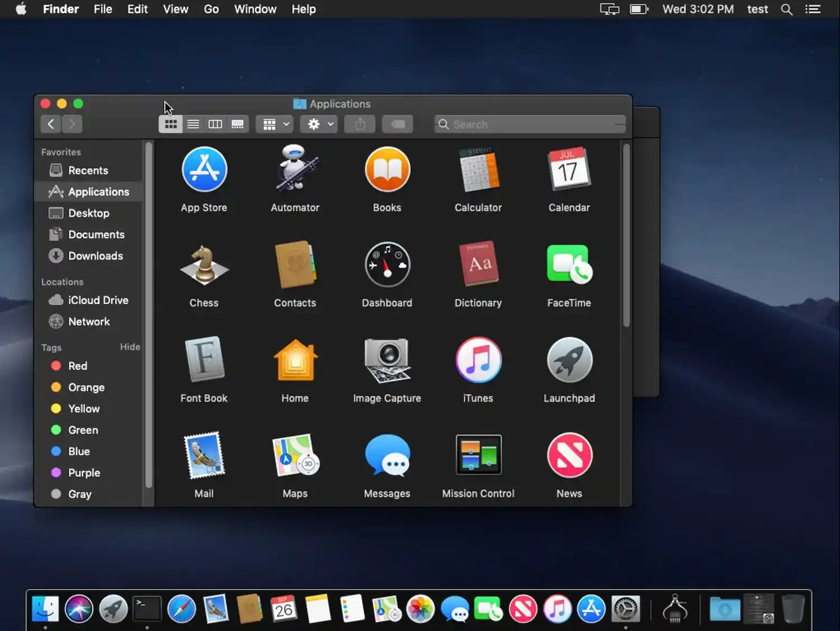
Task: Open the Chess application icon
Action: tap(204, 265)
